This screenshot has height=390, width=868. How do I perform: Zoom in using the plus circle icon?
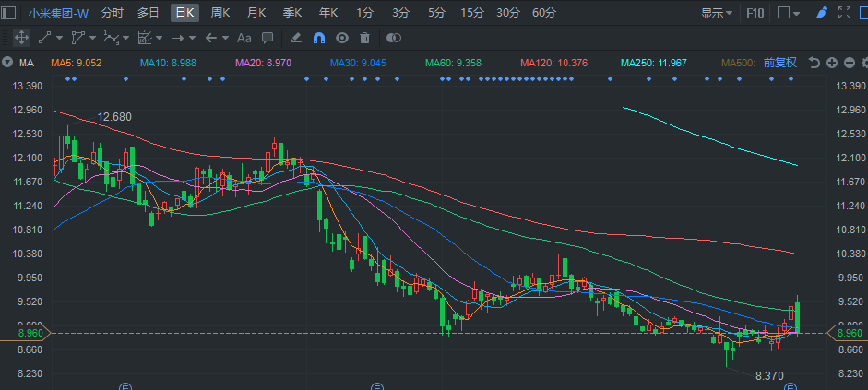tap(831, 63)
